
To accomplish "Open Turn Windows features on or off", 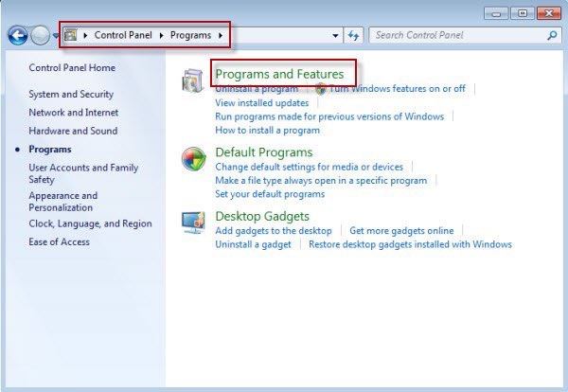I will [x=397, y=88].
